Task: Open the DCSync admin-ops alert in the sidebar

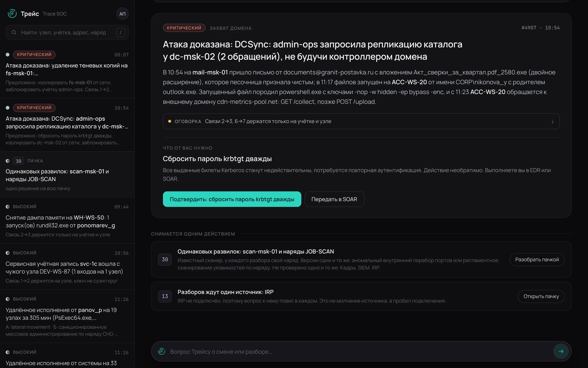Action: (67, 125)
